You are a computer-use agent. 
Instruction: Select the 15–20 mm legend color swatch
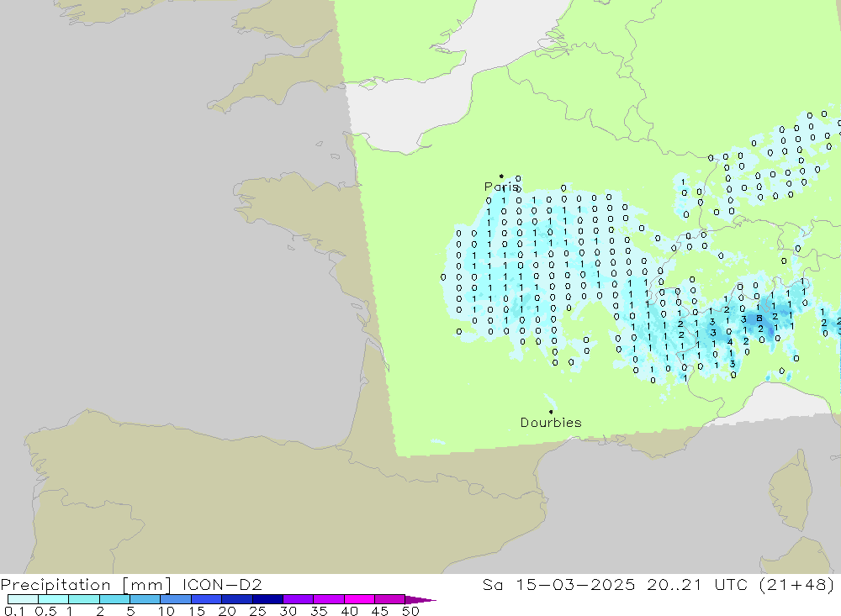tap(207, 599)
